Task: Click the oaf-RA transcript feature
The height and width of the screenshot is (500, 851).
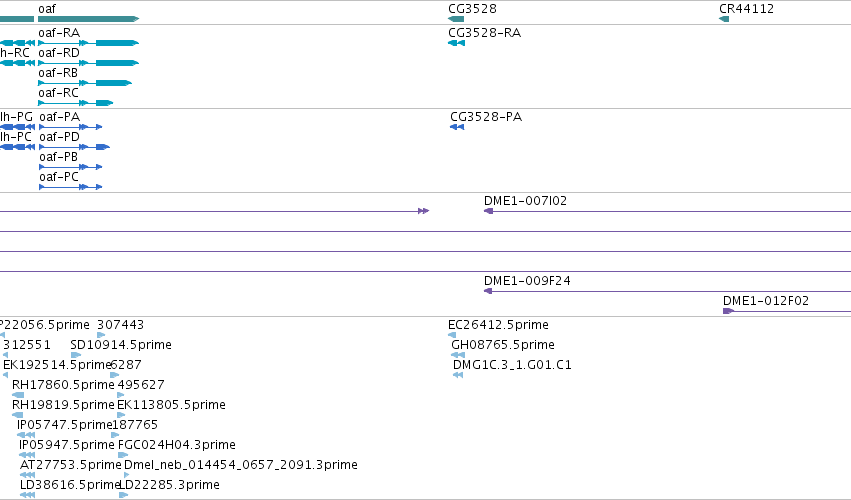Action: click(x=88, y=43)
